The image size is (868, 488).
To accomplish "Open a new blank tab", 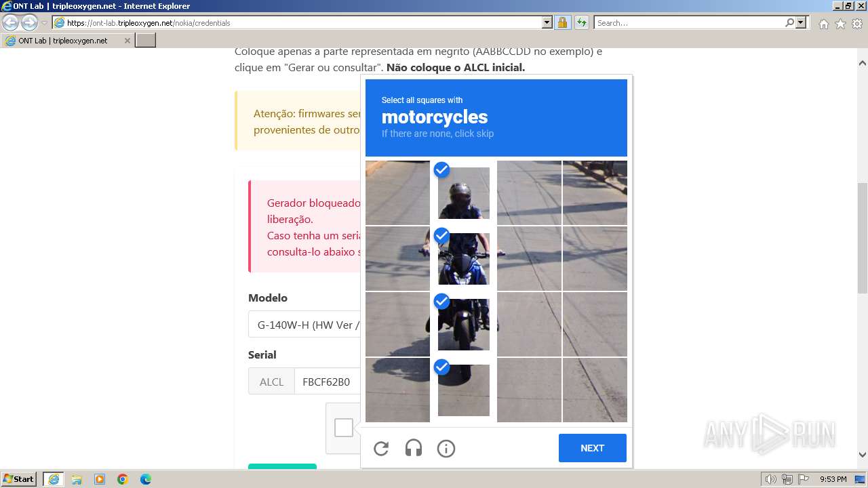I will [146, 41].
